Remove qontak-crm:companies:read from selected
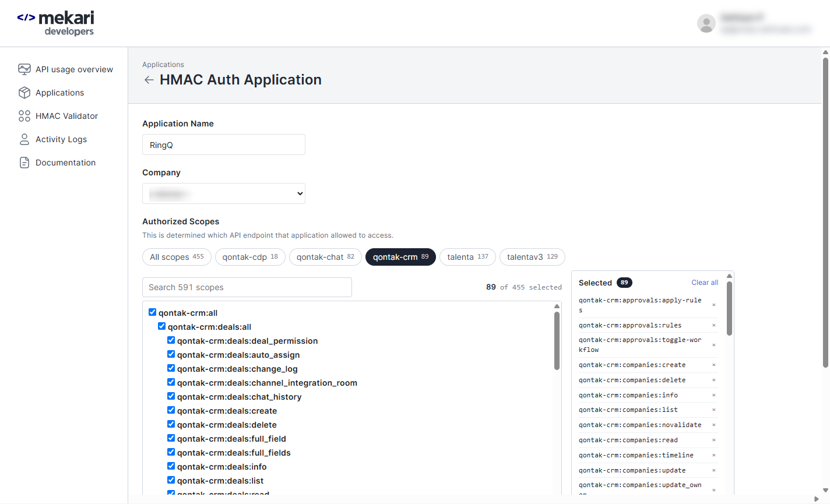 click(x=714, y=440)
